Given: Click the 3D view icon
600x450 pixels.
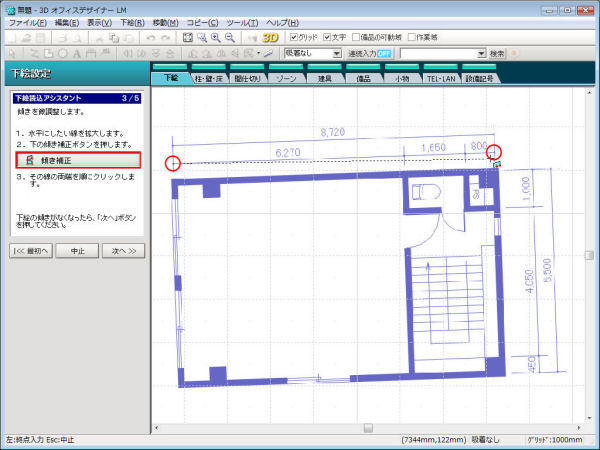Looking at the screenshot, I should coord(270,37).
